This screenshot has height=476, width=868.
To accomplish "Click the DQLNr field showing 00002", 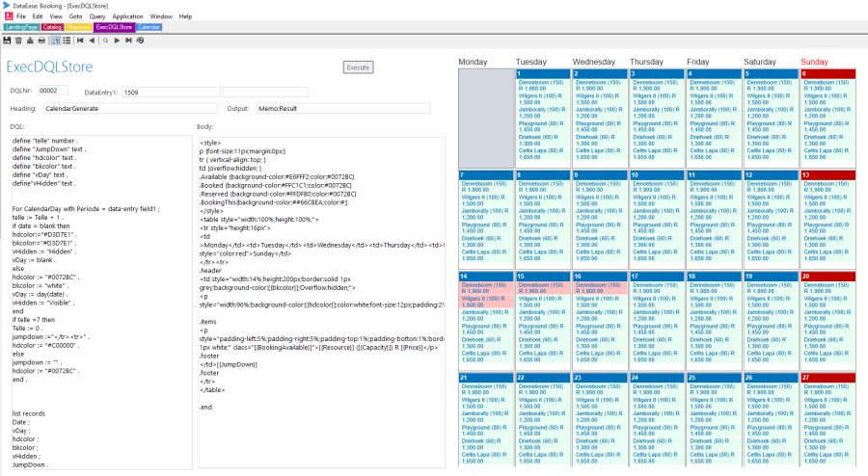I will tap(53, 91).
